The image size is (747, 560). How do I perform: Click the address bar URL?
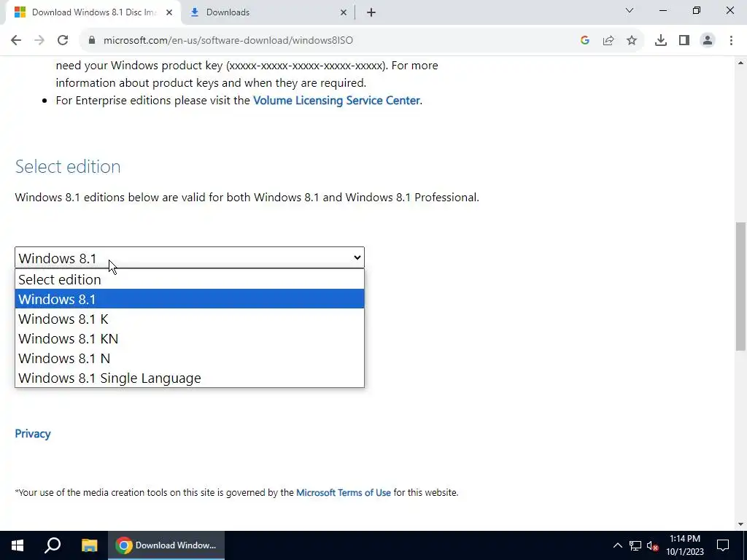tap(228, 40)
